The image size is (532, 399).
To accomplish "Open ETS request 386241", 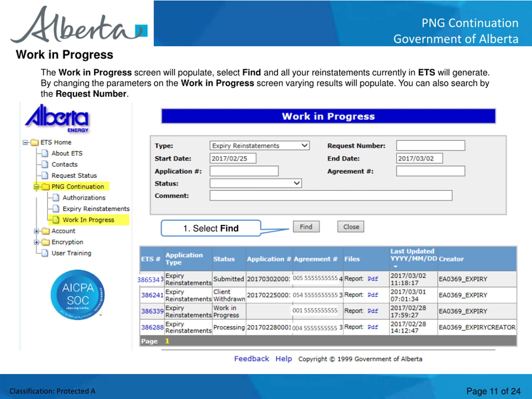I will click(152, 295).
